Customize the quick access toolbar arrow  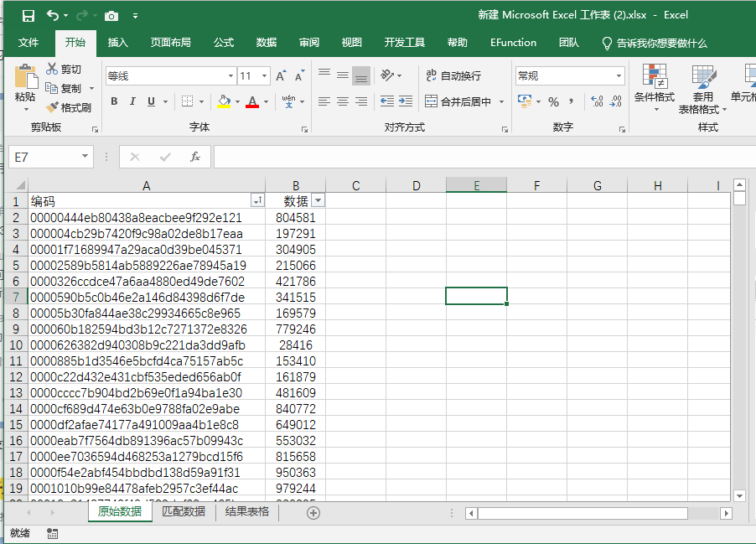point(136,16)
